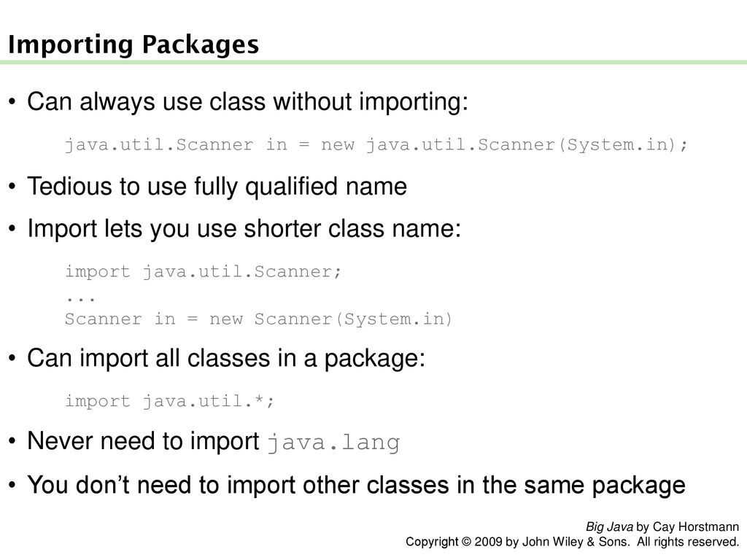
Task: Click the java.lang monospace text
Action: (x=333, y=443)
